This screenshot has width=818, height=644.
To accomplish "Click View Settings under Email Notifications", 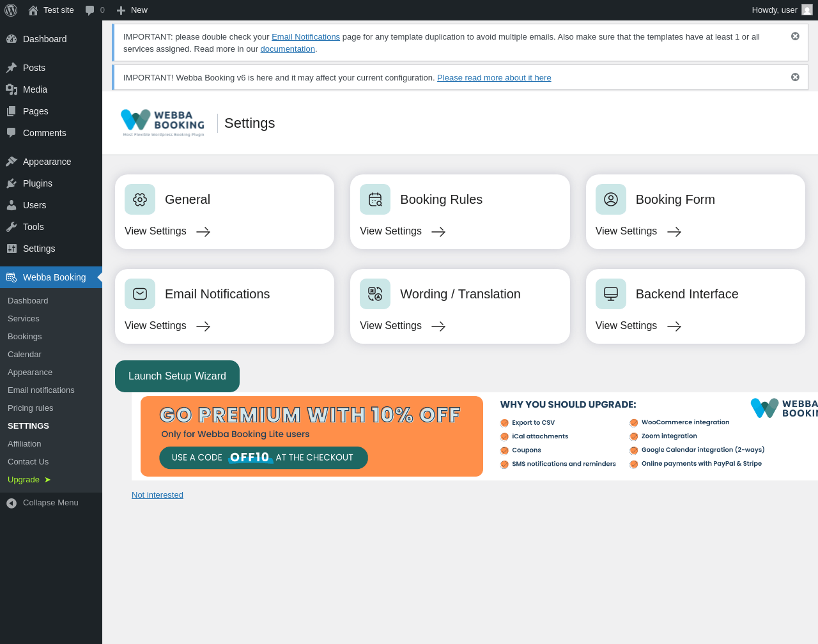I will coord(155,326).
